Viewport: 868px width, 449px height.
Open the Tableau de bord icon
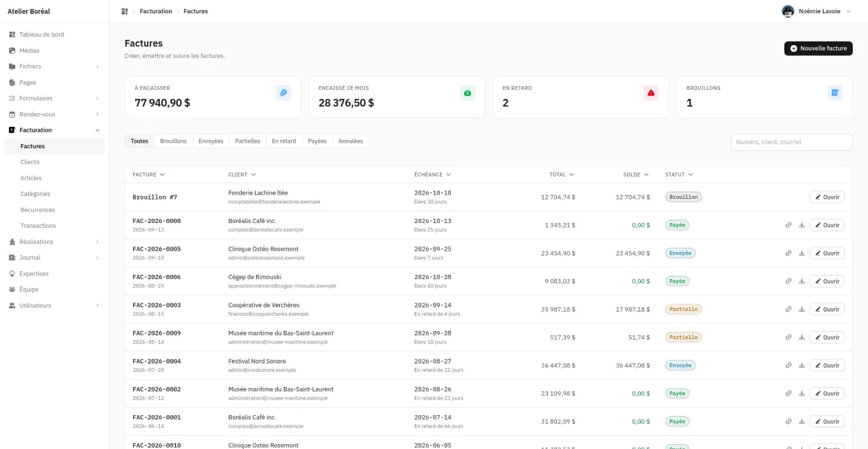[x=12, y=34]
